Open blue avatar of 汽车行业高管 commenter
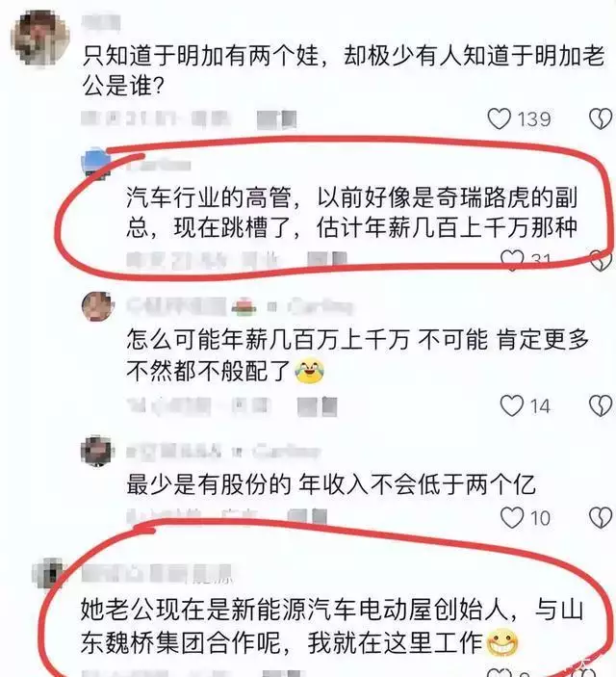Viewport: 616px width, 677px height. (96, 163)
